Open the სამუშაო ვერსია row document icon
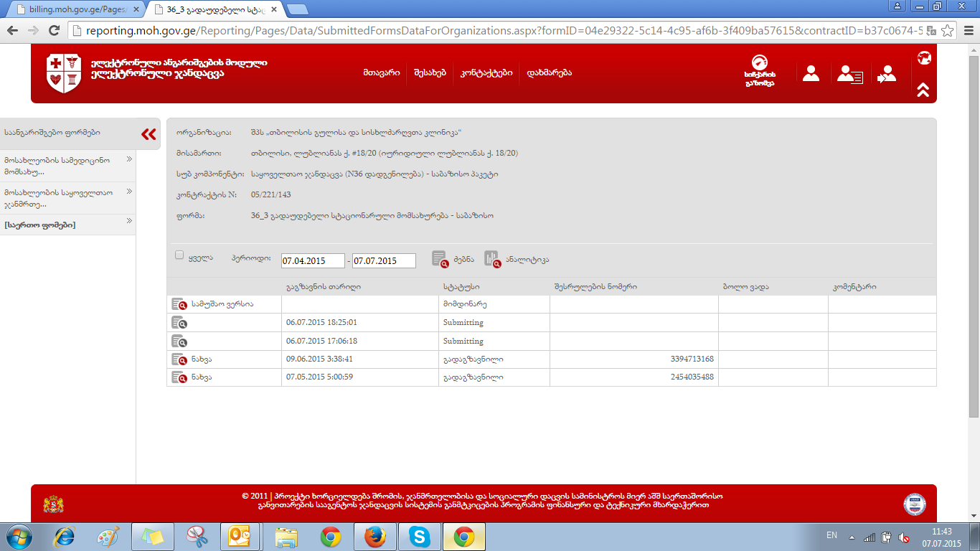The image size is (980, 551). (179, 304)
